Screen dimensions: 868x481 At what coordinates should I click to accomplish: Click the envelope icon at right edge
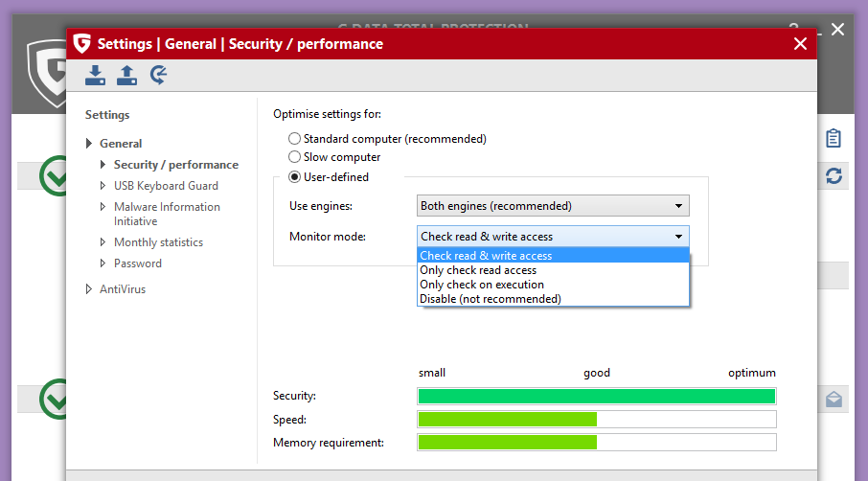pyautogui.click(x=834, y=400)
